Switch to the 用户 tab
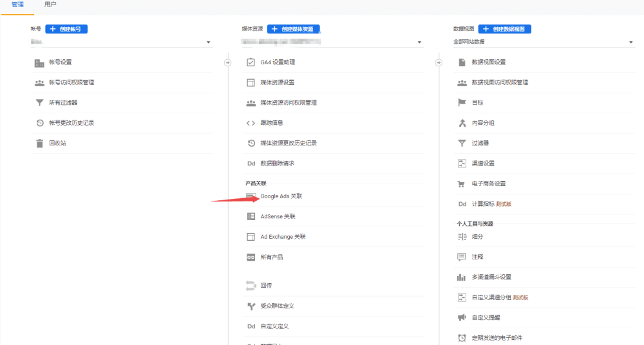The width and height of the screenshot is (644, 345). pos(50,5)
